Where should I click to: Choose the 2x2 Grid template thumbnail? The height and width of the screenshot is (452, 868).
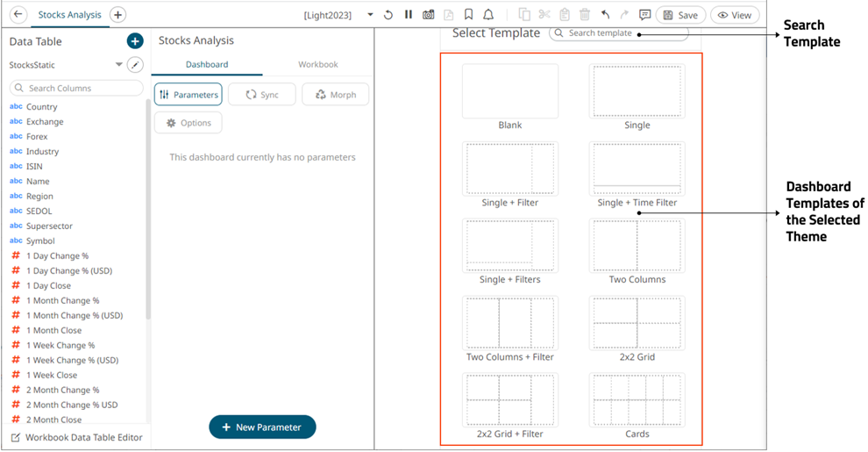tap(637, 324)
